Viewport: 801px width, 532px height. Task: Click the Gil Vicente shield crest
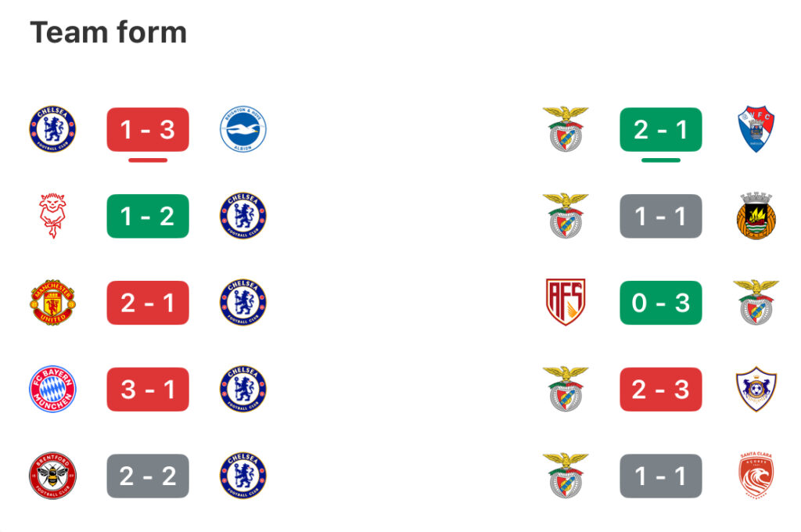coord(756,130)
